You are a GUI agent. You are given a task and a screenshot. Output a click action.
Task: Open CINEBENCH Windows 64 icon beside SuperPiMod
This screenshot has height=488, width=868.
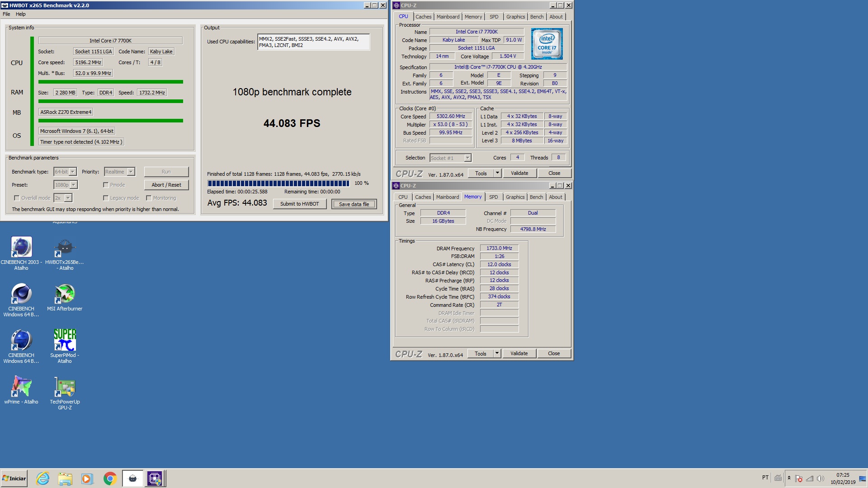pos(21,347)
